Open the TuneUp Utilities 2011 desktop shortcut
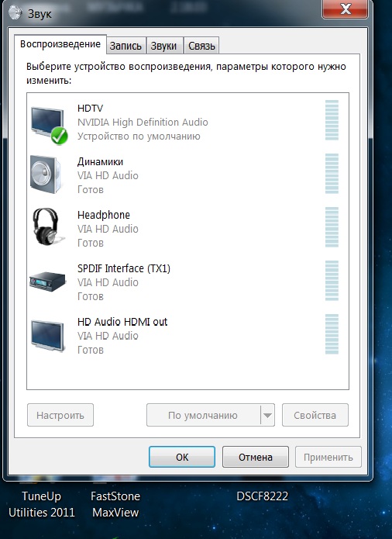 click(42, 504)
